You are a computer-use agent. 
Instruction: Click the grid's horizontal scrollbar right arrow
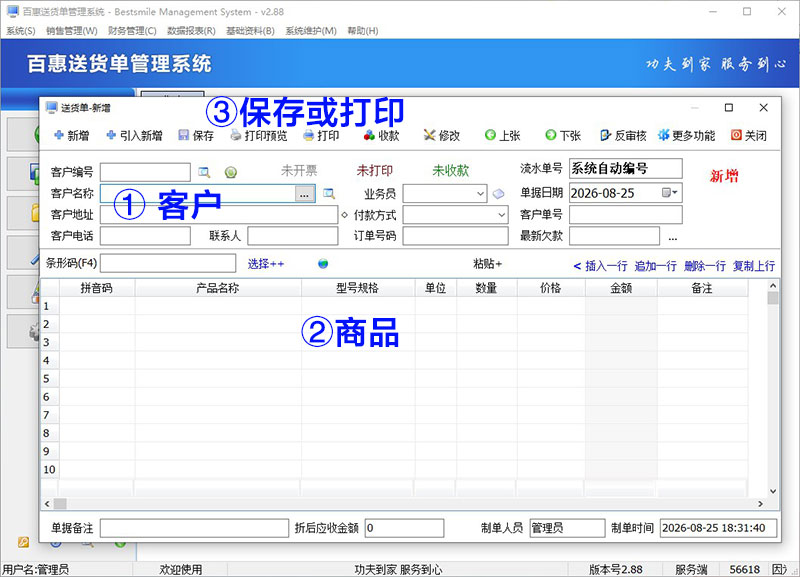click(761, 504)
